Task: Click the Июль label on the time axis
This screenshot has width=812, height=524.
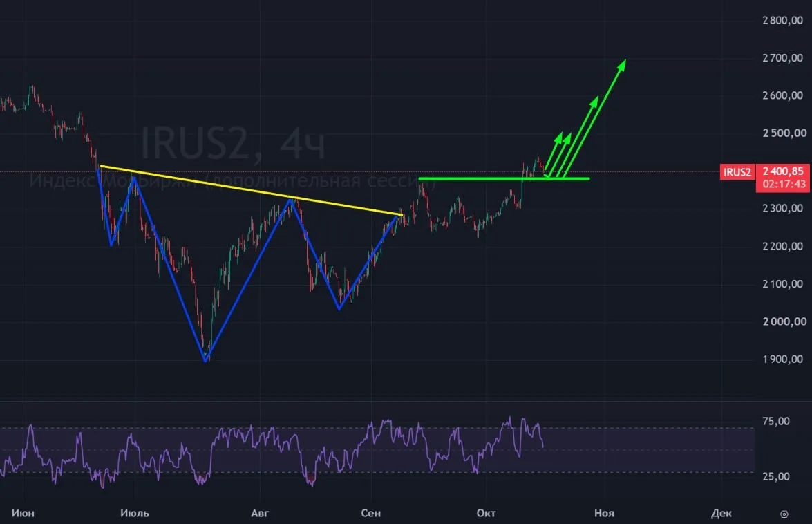Action: click(x=135, y=513)
